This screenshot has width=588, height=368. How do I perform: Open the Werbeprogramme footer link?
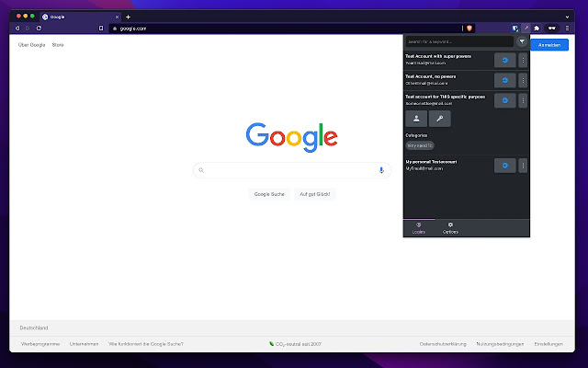[x=40, y=344]
